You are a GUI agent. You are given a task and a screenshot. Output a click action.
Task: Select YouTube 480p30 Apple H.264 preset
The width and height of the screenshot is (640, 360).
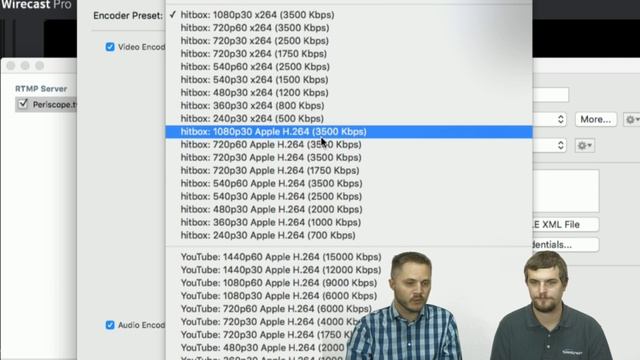pyautogui.click(x=261, y=348)
